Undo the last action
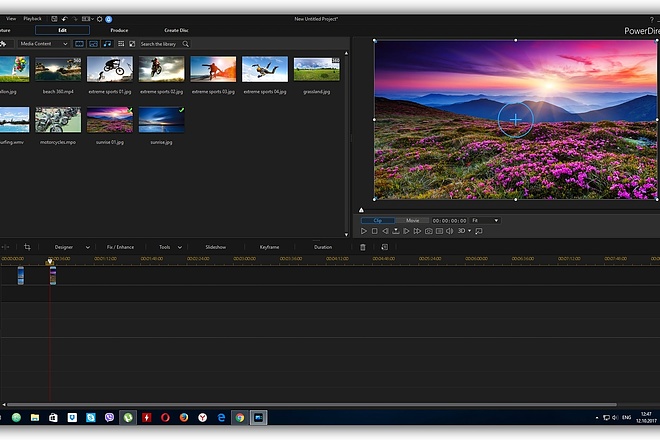This screenshot has width=660, height=440. [x=64, y=19]
